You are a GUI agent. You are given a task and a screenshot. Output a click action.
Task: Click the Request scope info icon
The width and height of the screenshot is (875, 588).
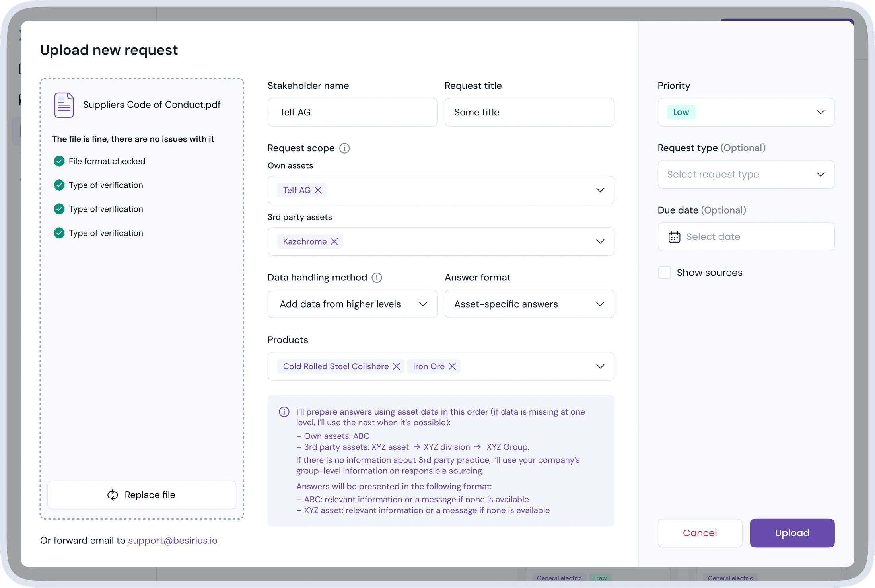tap(344, 148)
